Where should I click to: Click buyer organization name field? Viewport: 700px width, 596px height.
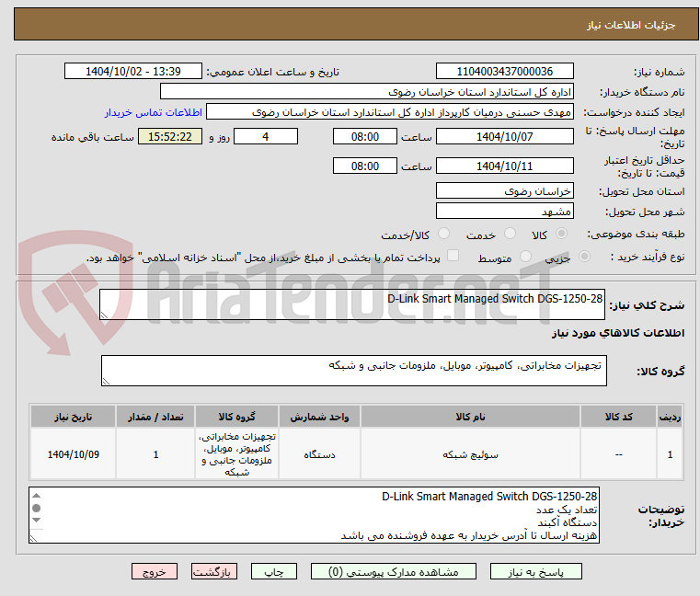click(x=366, y=92)
